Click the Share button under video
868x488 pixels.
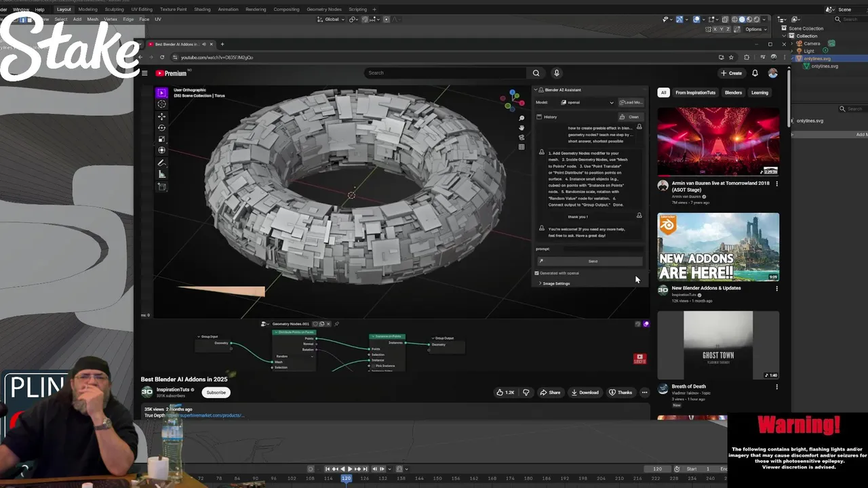click(x=551, y=392)
